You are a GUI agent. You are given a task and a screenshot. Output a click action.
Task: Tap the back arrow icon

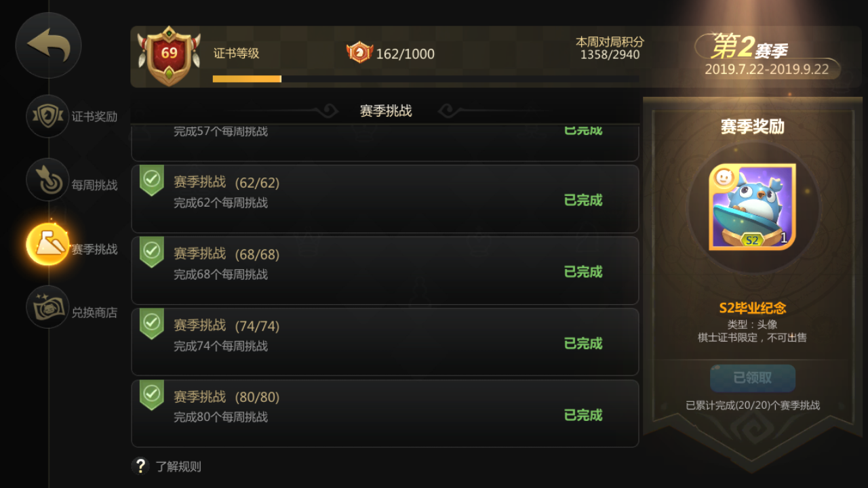pyautogui.click(x=48, y=45)
